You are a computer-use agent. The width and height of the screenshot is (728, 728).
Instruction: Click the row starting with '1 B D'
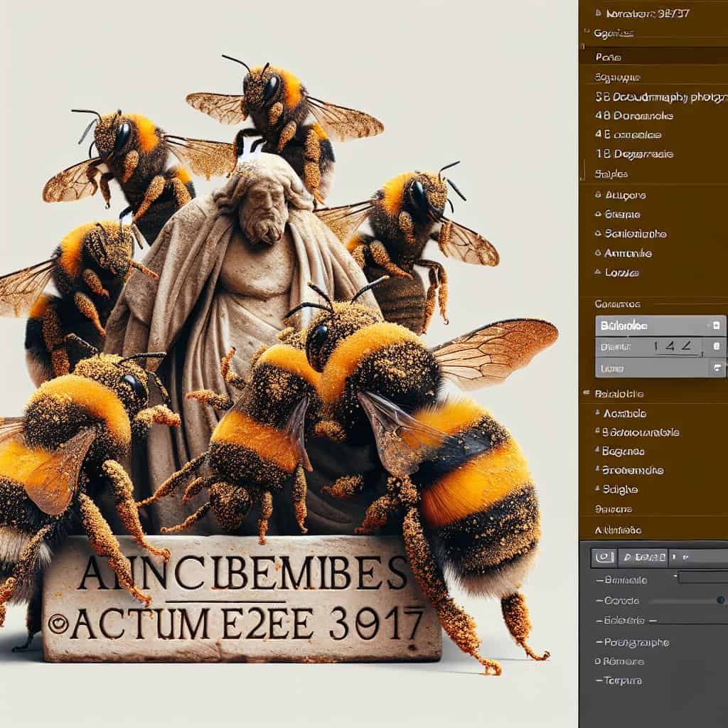click(633, 154)
